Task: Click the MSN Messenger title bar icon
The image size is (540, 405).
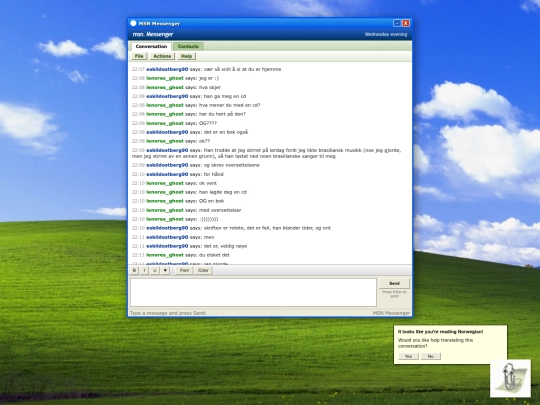Action: click(133, 23)
